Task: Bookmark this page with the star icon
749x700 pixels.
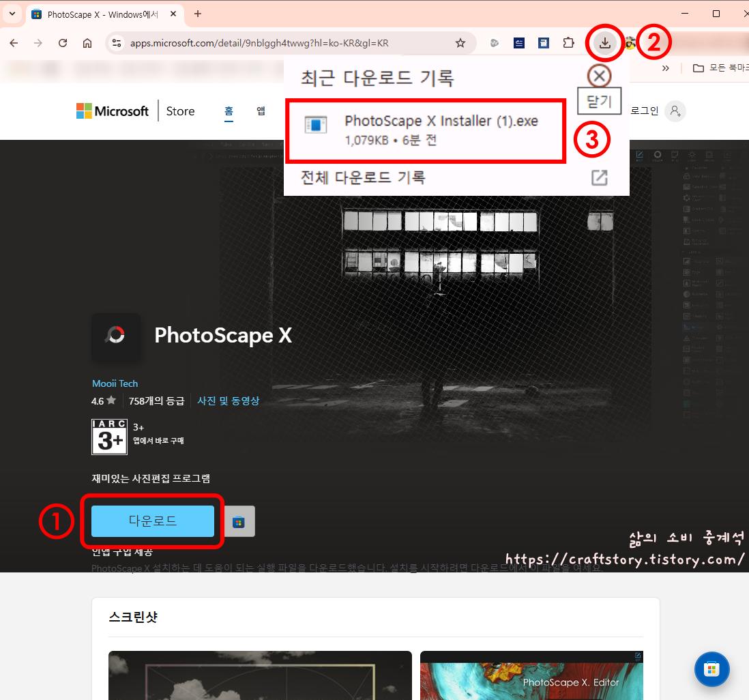Action: pos(460,43)
